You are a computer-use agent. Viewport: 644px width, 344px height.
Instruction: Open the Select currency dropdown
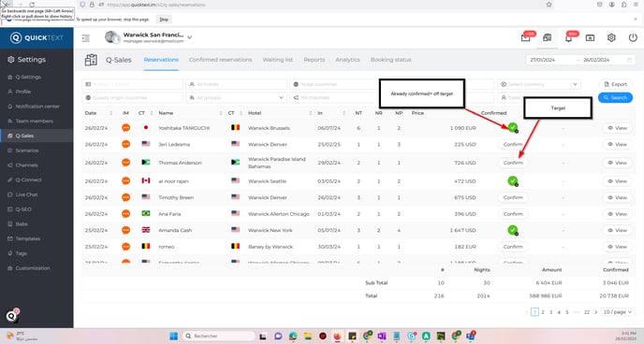click(x=539, y=84)
